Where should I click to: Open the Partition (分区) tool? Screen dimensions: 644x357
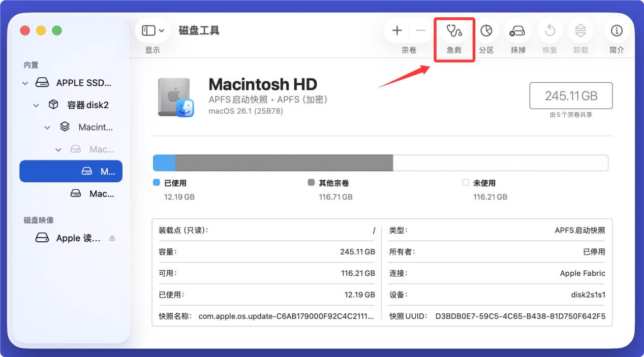pos(486,30)
